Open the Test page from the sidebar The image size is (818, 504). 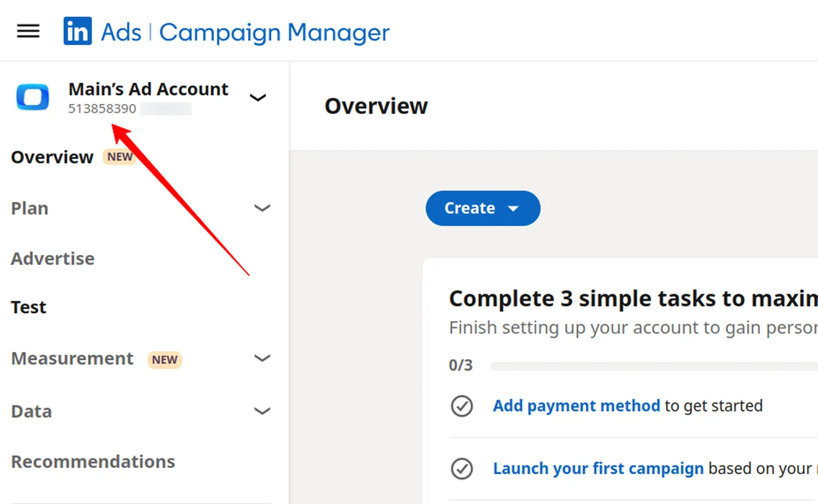tap(28, 307)
